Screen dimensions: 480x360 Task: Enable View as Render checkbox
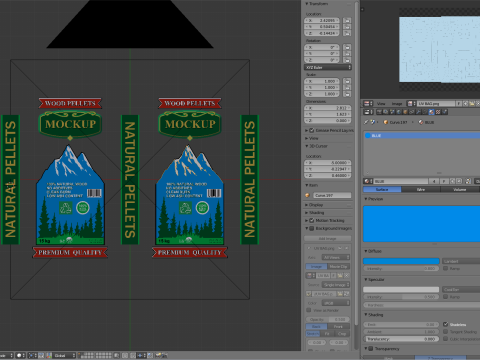309,310
